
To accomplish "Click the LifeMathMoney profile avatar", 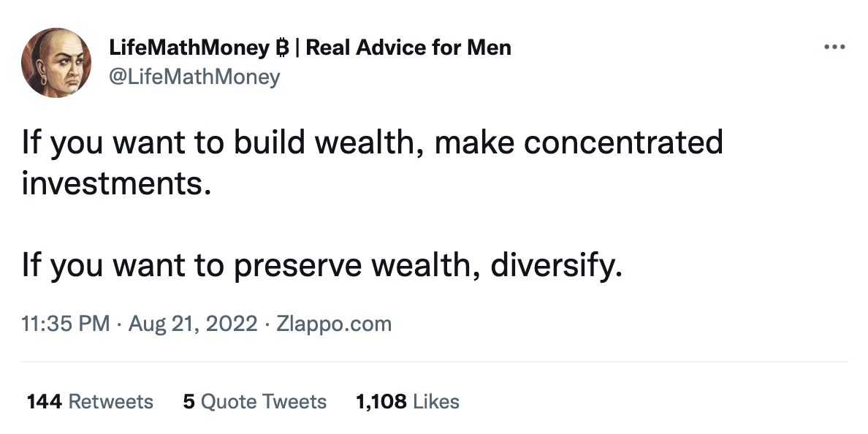I will coord(56,63).
